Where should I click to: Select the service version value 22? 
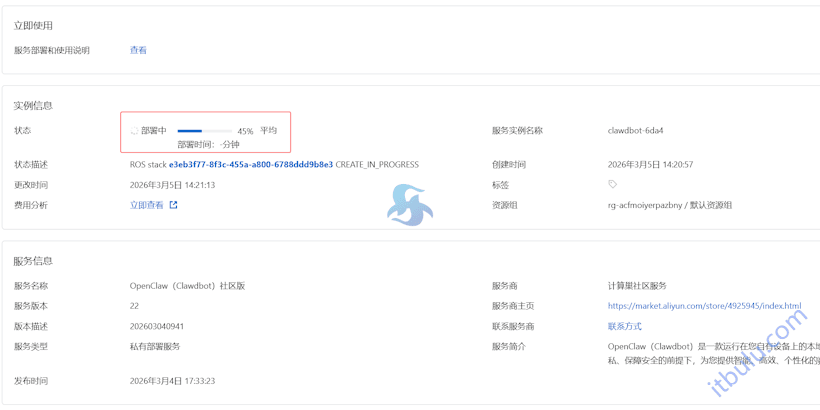(134, 306)
